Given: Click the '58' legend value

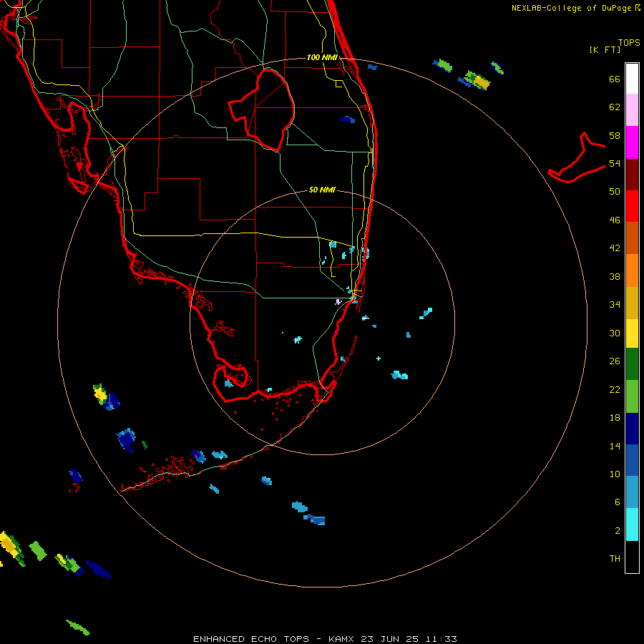Looking at the screenshot, I should coord(615,135).
